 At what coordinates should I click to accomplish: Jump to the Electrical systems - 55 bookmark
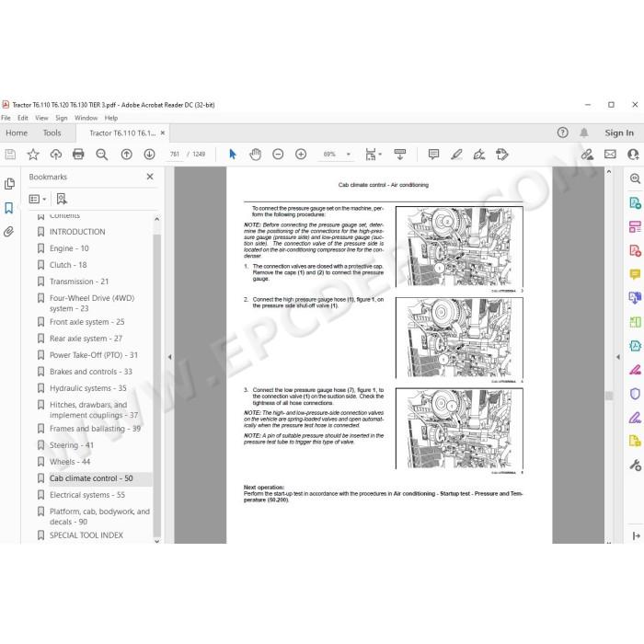coord(87,495)
